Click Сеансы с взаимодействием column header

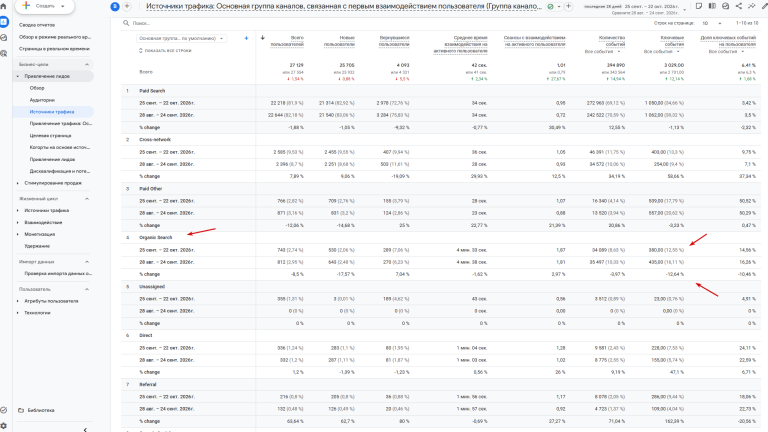(x=534, y=41)
